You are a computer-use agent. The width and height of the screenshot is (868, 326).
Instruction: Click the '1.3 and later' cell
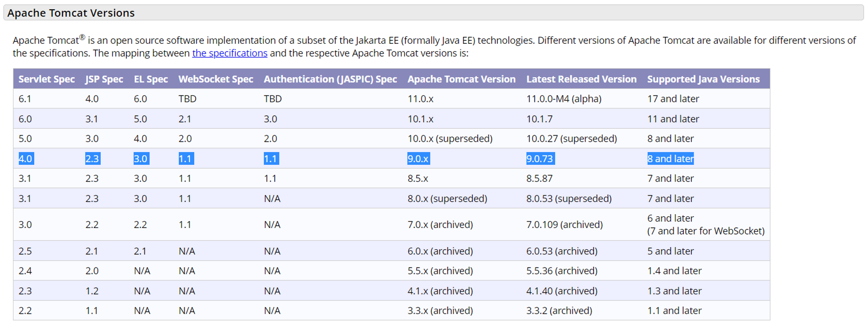coord(674,291)
